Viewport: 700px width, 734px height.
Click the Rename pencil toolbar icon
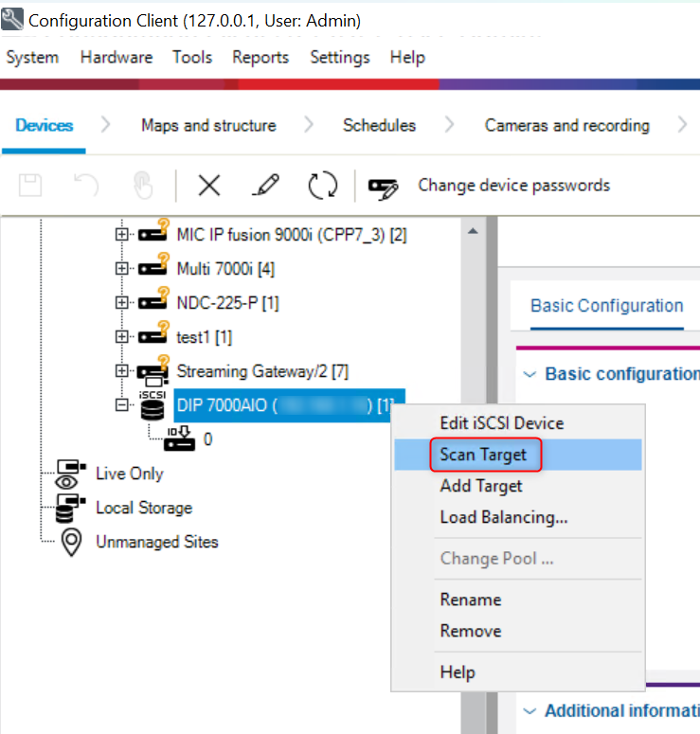pyautogui.click(x=265, y=186)
